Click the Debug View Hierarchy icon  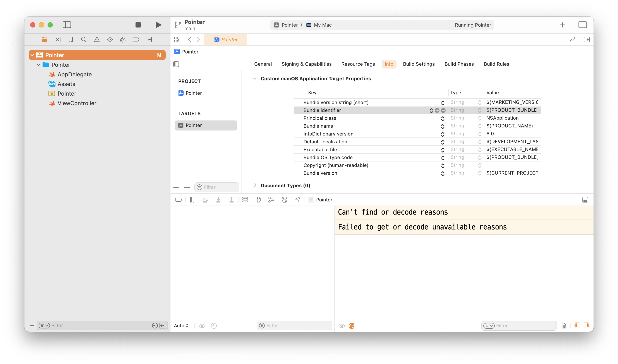click(258, 200)
